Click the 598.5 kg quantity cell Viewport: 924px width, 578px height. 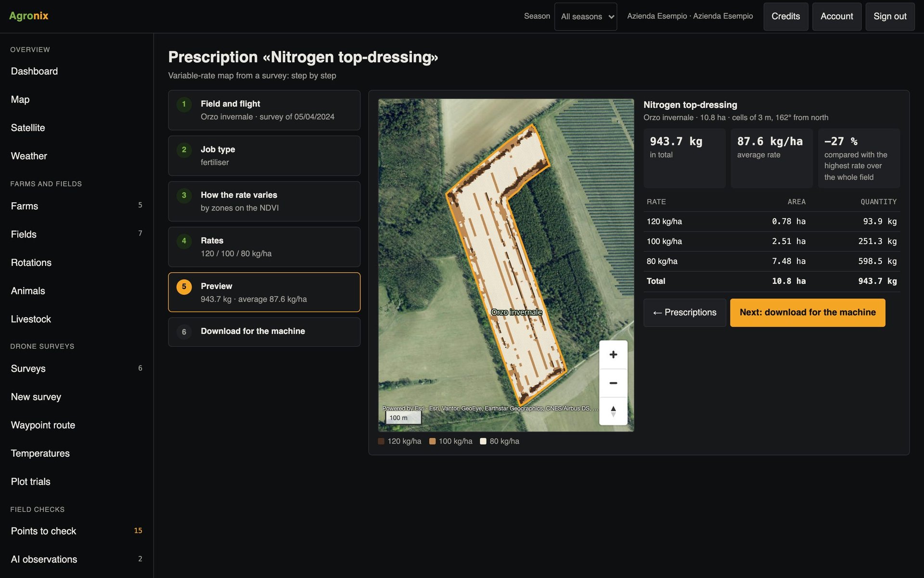[877, 261]
